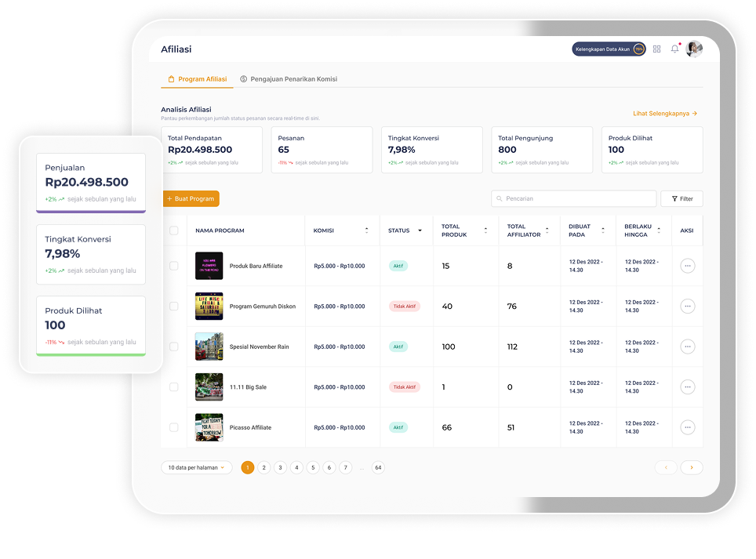
Task: Go to next page arrow
Action: [692, 467]
